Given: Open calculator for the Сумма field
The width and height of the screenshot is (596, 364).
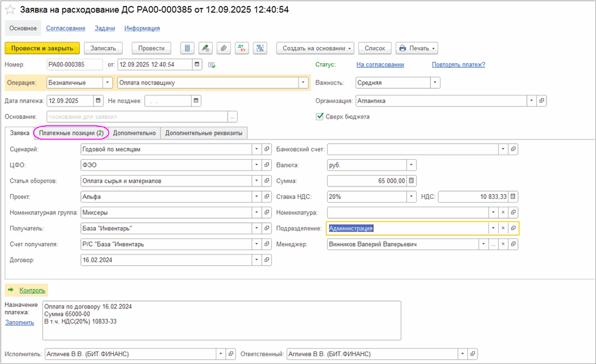Looking at the screenshot, I should pyautogui.click(x=412, y=181).
